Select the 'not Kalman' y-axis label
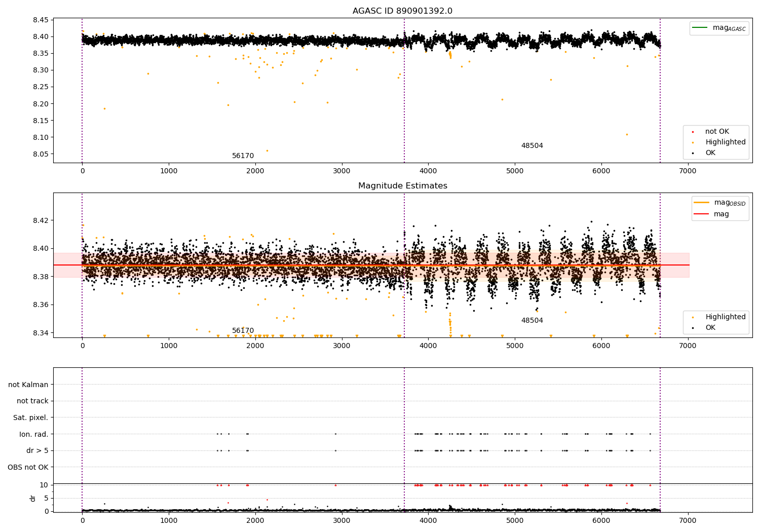The height and width of the screenshot is (532, 760). 28,385
